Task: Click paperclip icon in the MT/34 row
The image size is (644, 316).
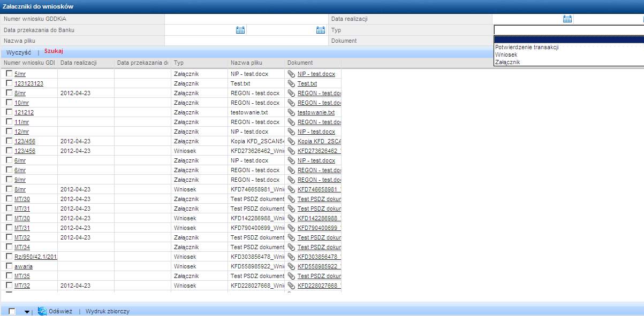Action: (291, 247)
